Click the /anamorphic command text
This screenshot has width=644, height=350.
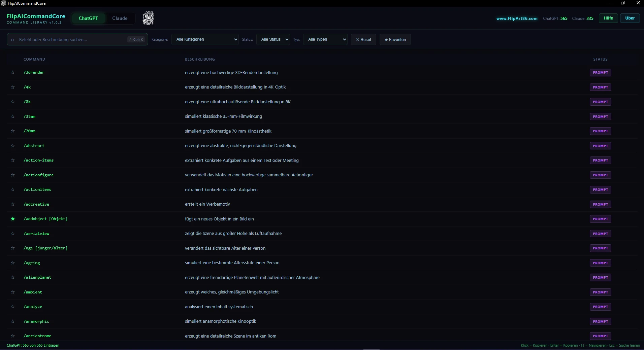(x=36, y=321)
